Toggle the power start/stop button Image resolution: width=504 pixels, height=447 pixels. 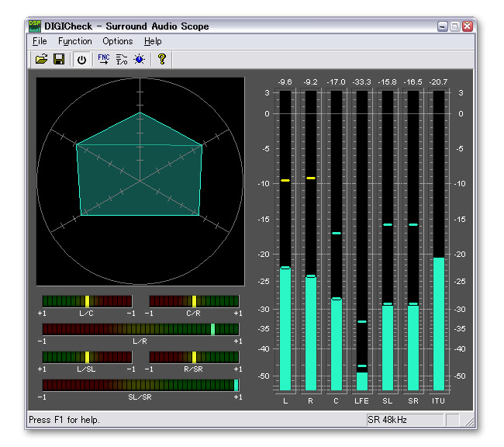81,59
